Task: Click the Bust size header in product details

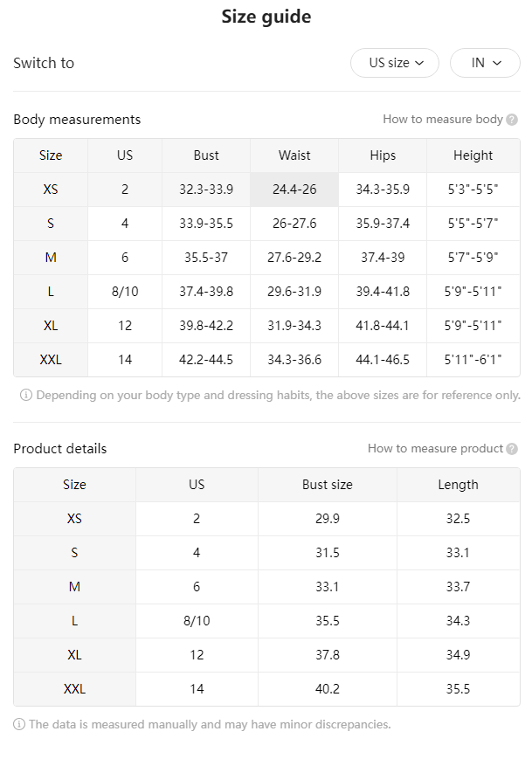Action: tap(328, 485)
